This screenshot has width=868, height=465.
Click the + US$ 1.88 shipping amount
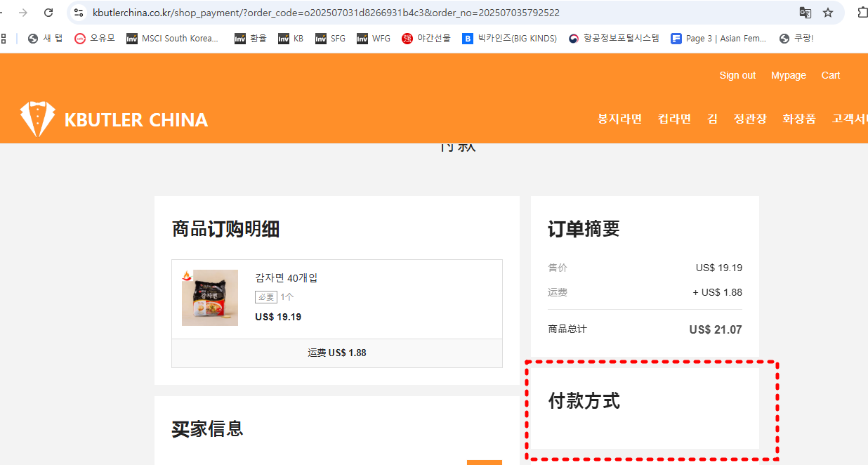click(717, 292)
